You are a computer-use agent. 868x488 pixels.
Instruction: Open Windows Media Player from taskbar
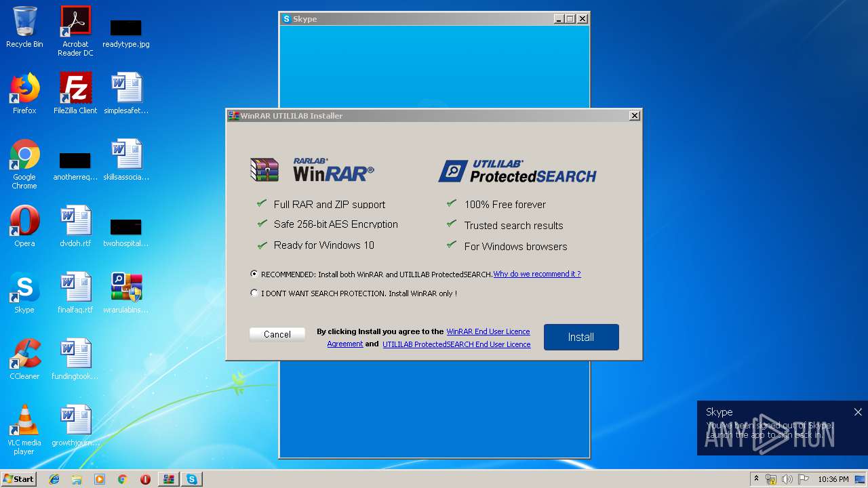click(x=100, y=479)
